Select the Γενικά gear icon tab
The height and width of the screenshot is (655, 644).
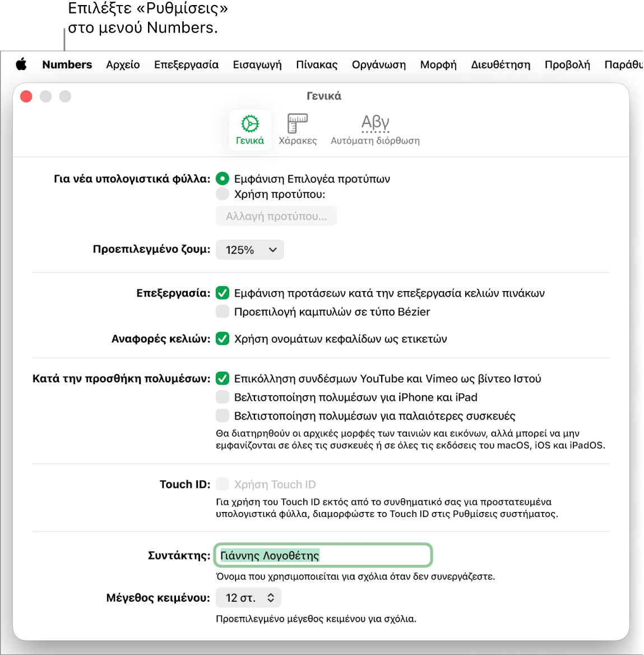(250, 130)
